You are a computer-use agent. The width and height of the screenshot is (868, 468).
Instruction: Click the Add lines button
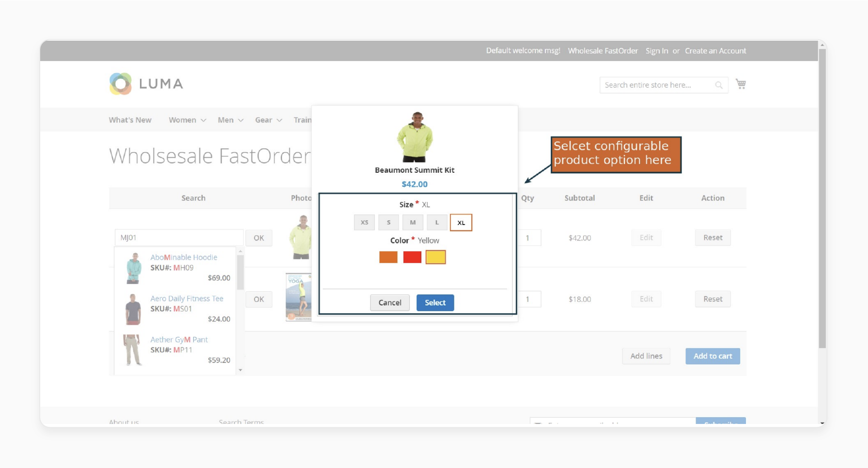click(x=646, y=356)
